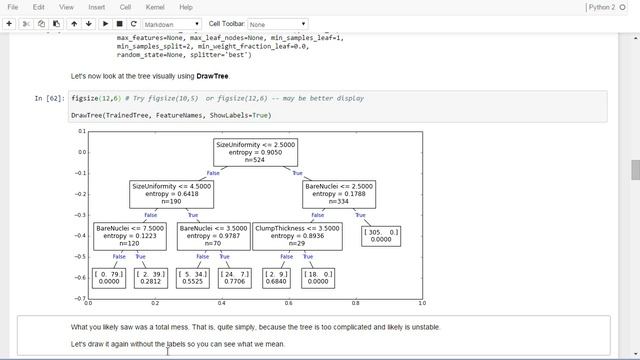Insert a new cell with the plus icon
The height and width of the screenshot is (360, 640).
pyautogui.click(x=9, y=24)
